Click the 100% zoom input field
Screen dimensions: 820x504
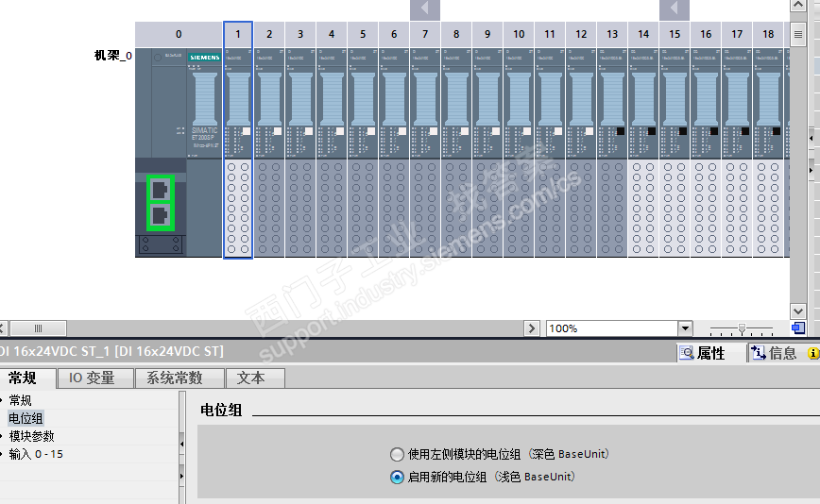612,328
